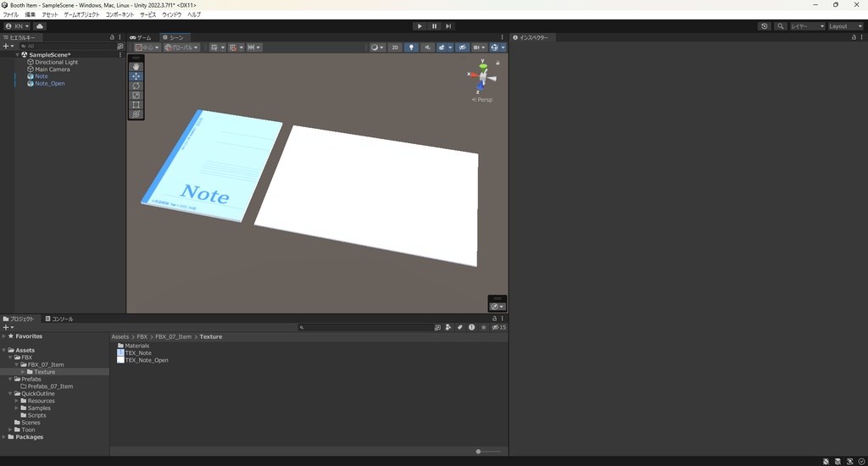The image size is (868, 466).
Task: Select the Rotate tool
Action: (136, 86)
